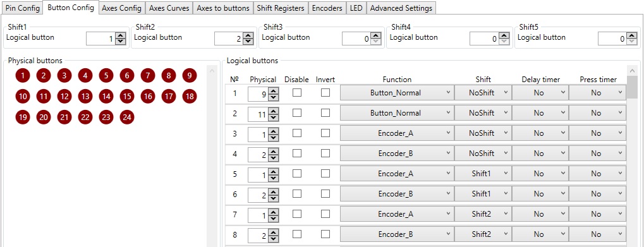Open Function dropdown for logical button 1
Screen dimensions: 644x247
pyautogui.click(x=397, y=93)
